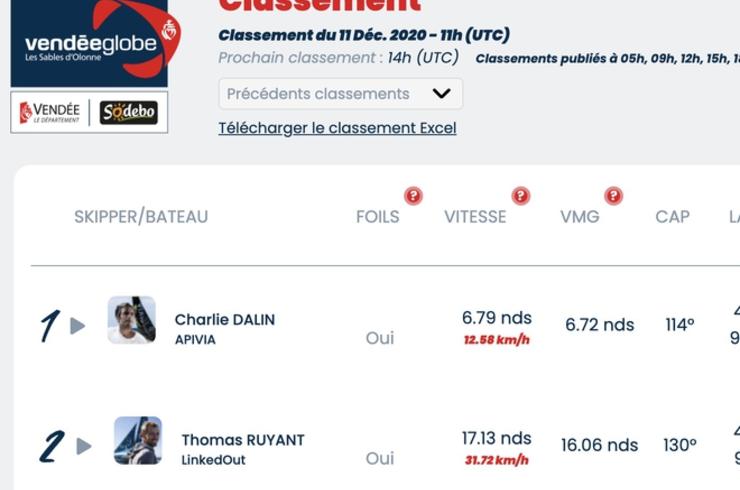Click the VITESSE column header
Viewport: 740px width, 490px height.
tap(475, 217)
